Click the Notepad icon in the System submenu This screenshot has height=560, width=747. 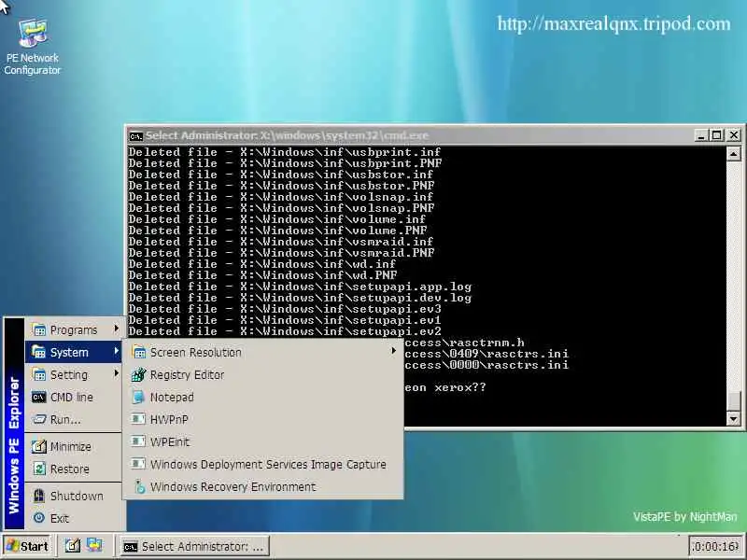point(139,398)
